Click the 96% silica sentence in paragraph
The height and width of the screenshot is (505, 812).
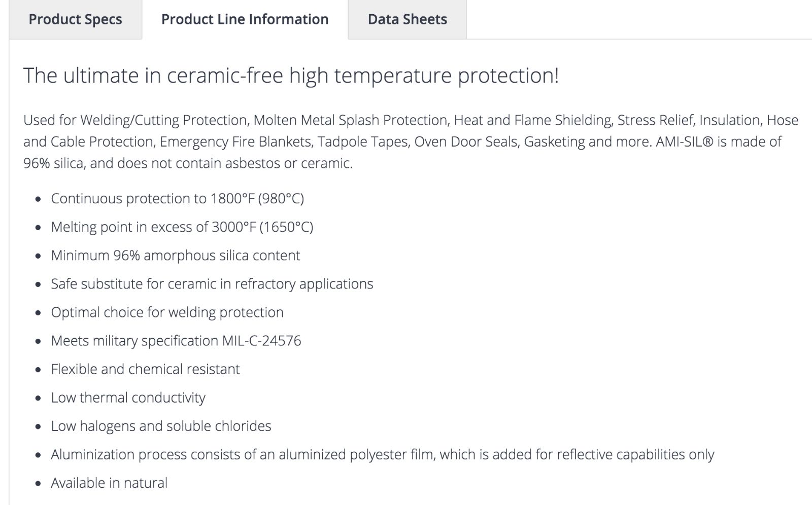point(188,163)
